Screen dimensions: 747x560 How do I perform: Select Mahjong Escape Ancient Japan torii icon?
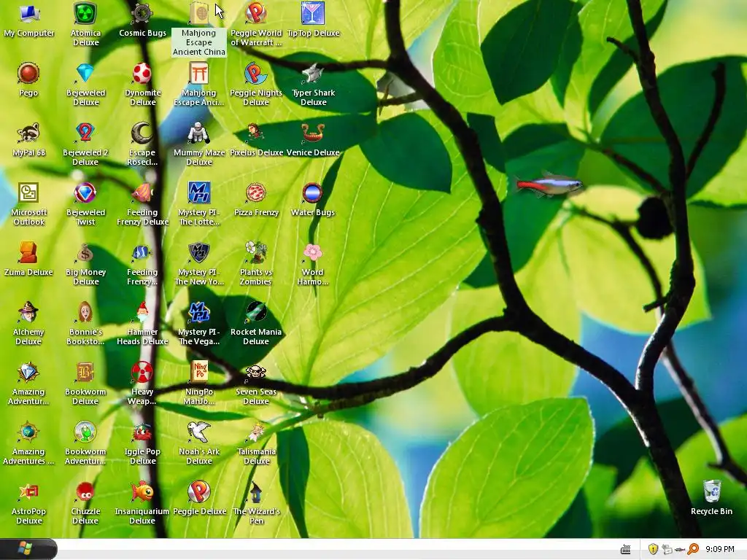[x=199, y=74]
